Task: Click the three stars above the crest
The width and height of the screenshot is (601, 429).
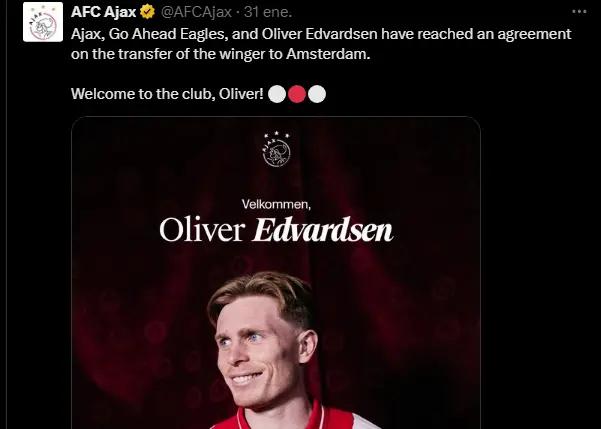Action: 276,134
